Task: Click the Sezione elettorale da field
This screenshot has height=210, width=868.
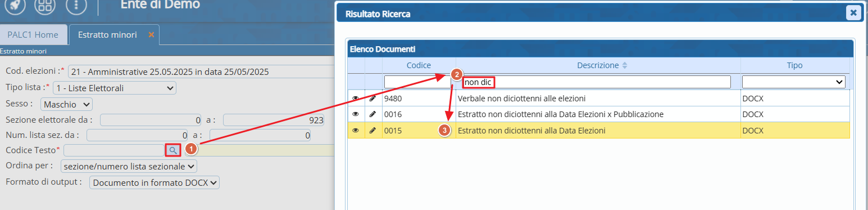Action: click(151, 120)
